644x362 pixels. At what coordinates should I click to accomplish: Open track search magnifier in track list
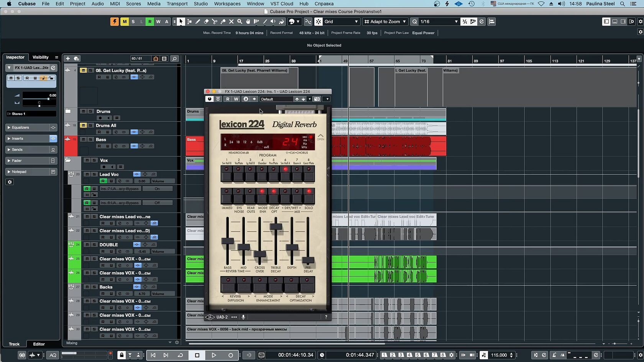click(174, 59)
